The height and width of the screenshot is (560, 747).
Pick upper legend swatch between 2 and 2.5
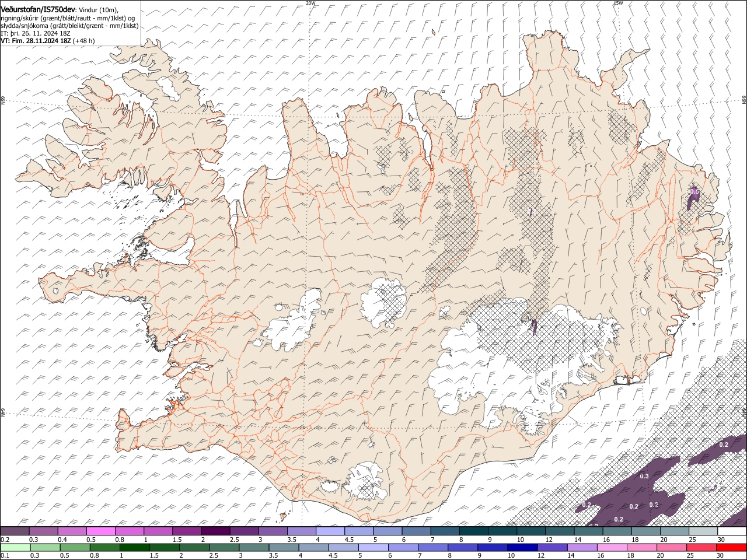coord(216,531)
